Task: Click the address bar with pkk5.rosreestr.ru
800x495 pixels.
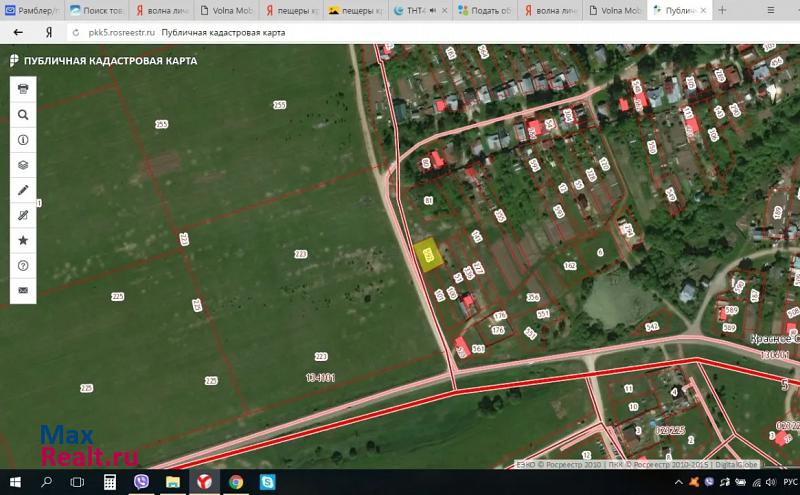Action: 121,32
